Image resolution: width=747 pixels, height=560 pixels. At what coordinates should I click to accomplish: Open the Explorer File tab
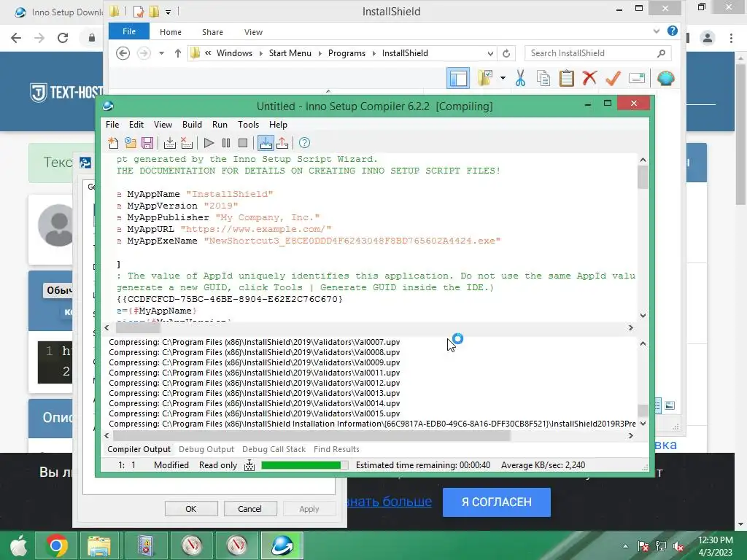[129, 31]
